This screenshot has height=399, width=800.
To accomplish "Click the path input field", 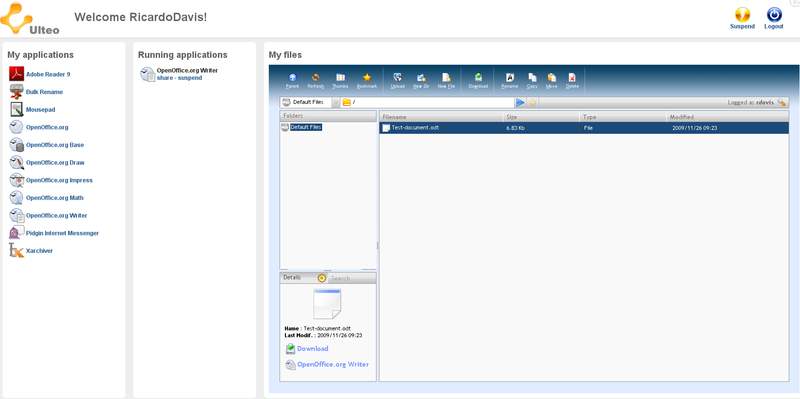I will pyautogui.click(x=432, y=103).
